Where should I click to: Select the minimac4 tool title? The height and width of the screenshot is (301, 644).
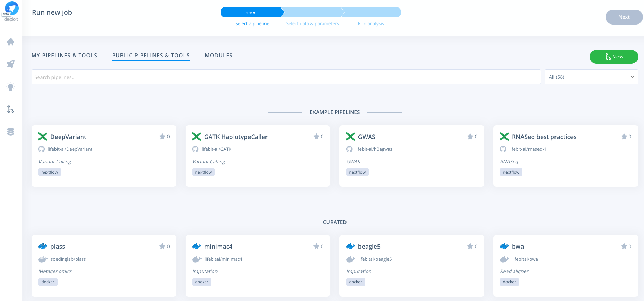[x=218, y=246]
